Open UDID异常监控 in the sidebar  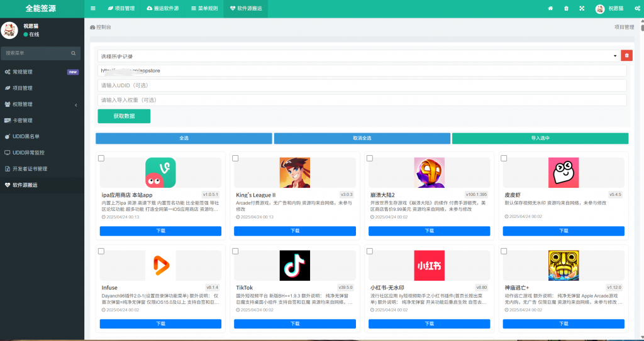(42, 153)
